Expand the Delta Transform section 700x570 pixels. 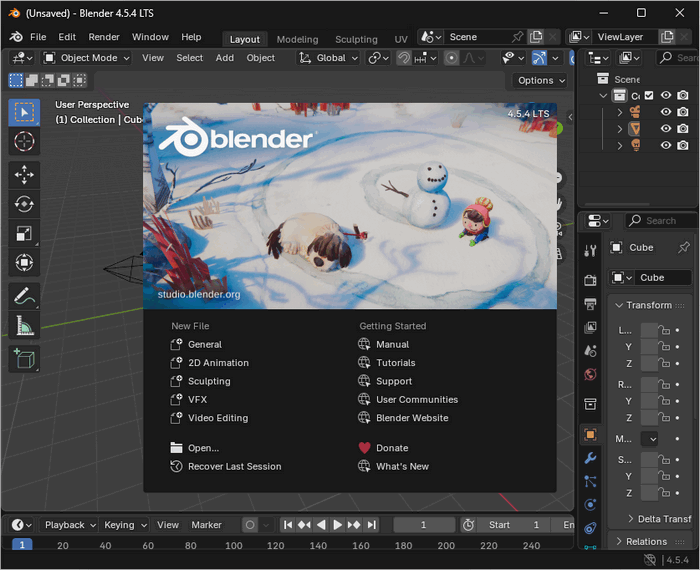click(660, 519)
